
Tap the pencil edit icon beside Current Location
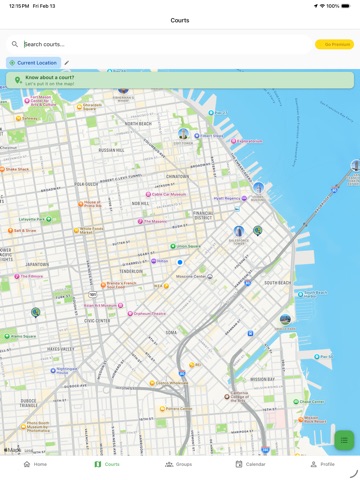67,63
